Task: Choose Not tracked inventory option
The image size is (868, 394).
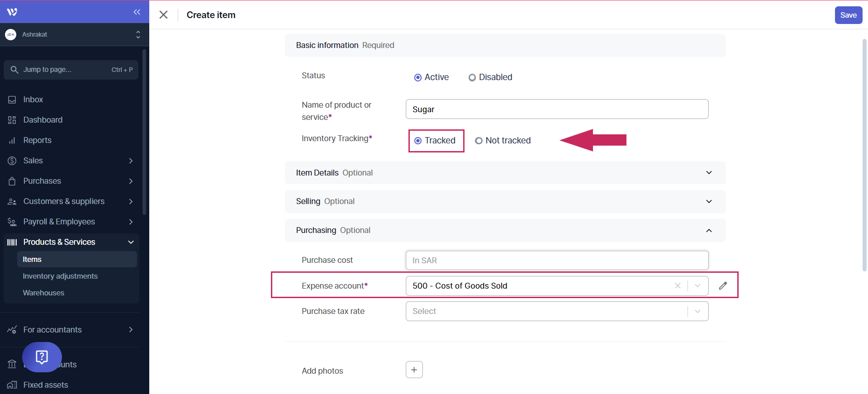Action: coord(479,141)
